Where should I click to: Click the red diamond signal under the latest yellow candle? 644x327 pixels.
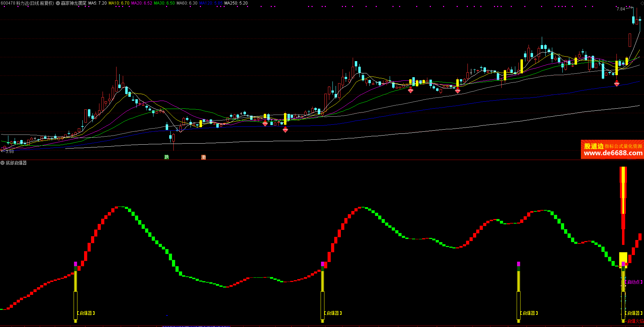[x=616, y=83]
